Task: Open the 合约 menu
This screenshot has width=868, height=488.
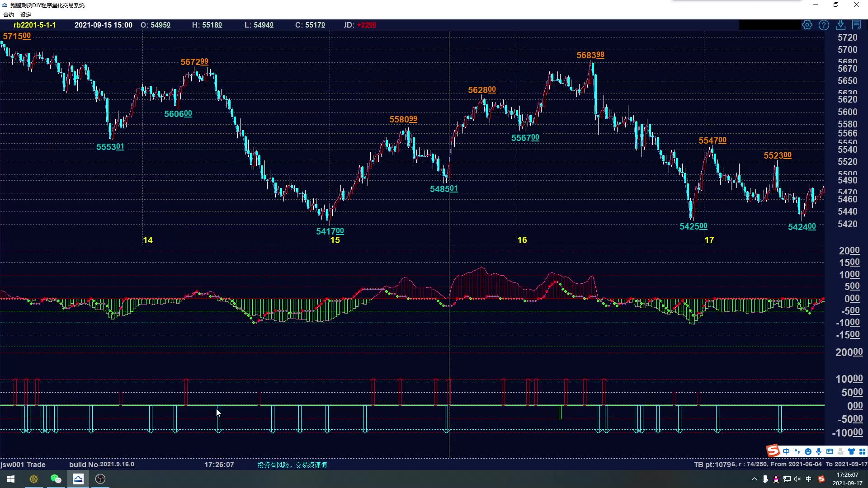Action: click(x=9, y=14)
